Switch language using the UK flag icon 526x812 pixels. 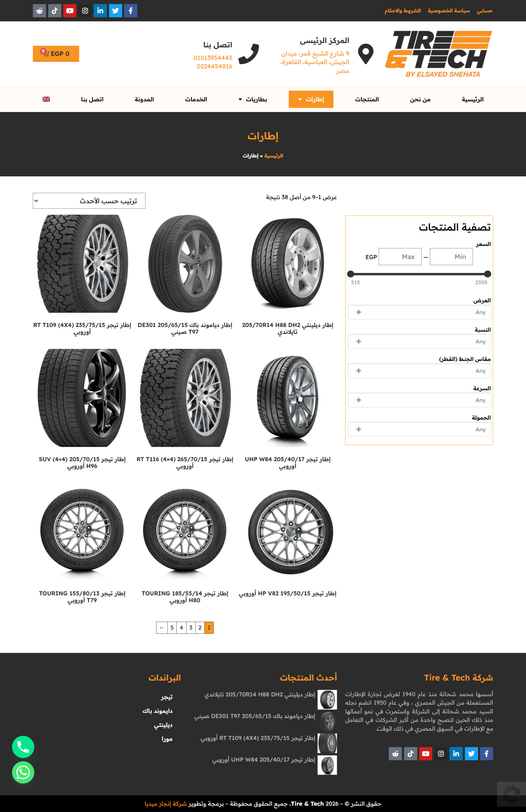46,99
